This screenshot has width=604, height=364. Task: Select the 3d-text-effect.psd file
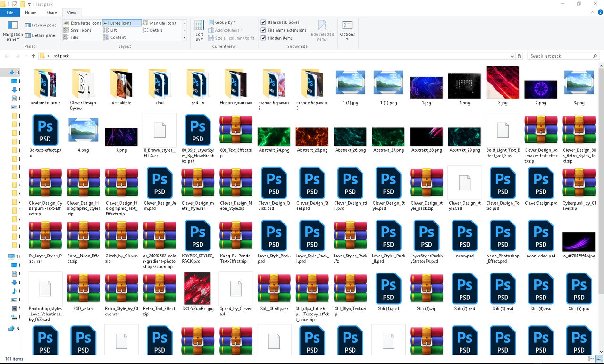[x=45, y=137]
